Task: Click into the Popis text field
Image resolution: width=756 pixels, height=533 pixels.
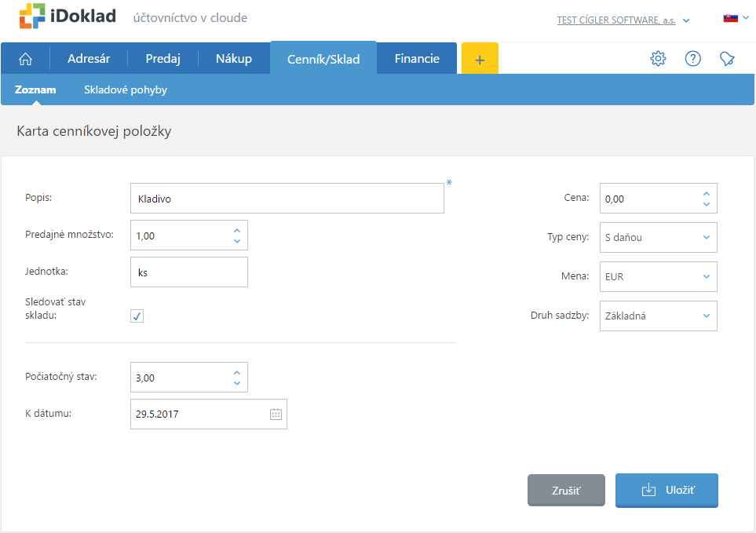Action: [x=287, y=199]
